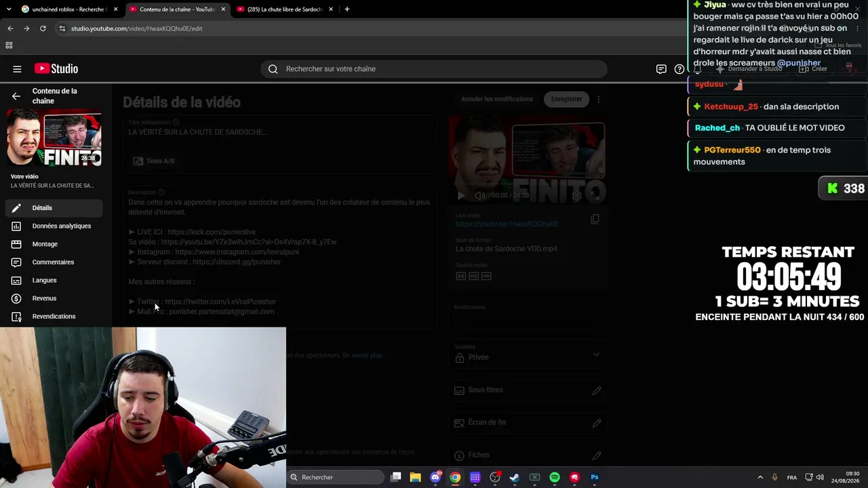Click the sidebar video thumbnail FINITO
This screenshot has width=868, height=488.
click(x=54, y=138)
